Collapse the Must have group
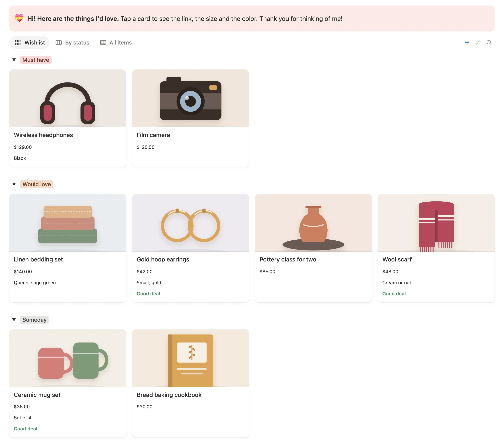The width and height of the screenshot is (504, 443). click(x=14, y=60)
